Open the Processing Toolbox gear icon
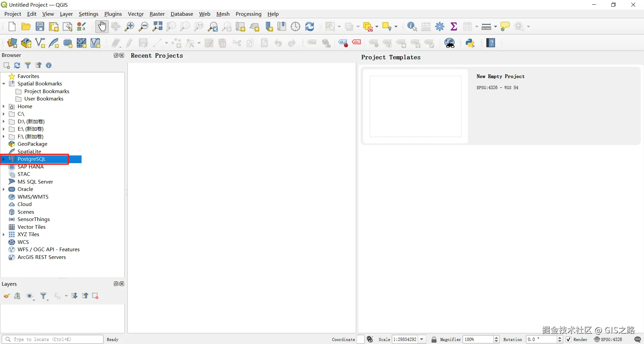Image resolution: width=644 pixels, height=344 pixels. [x=440, y=26]
